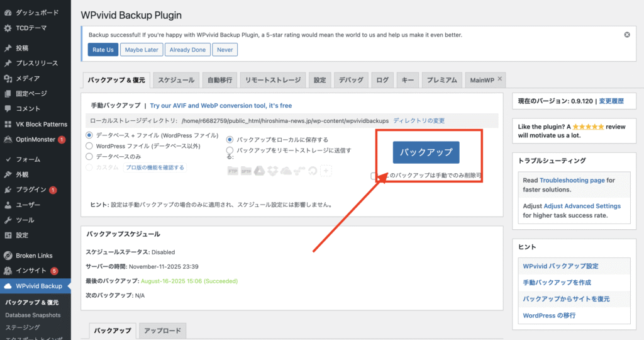
Task: Select データベース + ファイル radio option
Action: pos(89,135)
